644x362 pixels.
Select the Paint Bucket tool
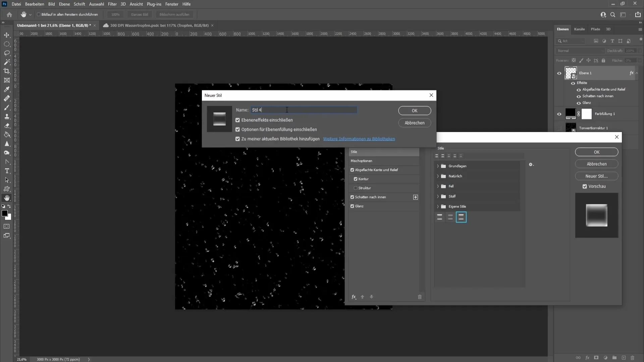pyautogui.click(x=7, y=135)
